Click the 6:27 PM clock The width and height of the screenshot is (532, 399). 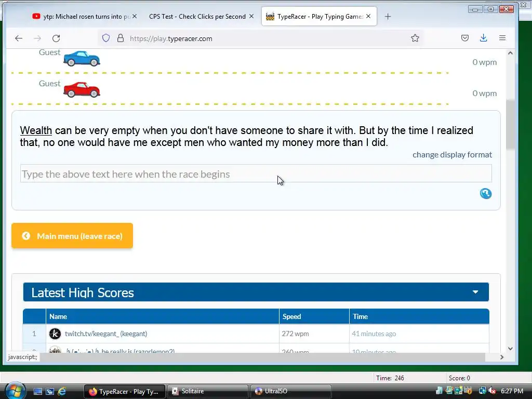pyautogui.click(x=512, y=391)
